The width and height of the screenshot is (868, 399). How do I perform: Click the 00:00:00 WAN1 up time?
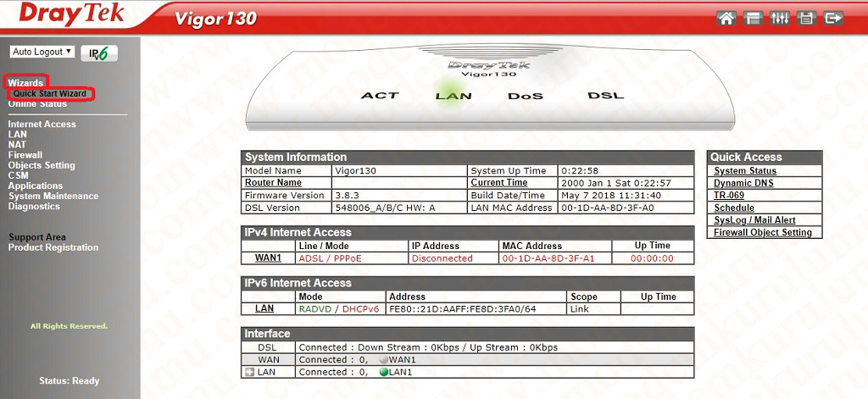pyautogui.click(x=652, y=258)
